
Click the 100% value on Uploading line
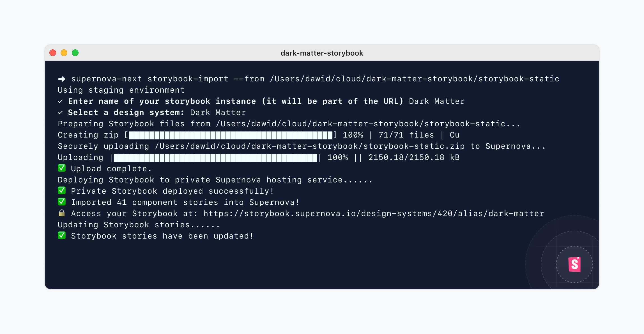pos(338,157)
